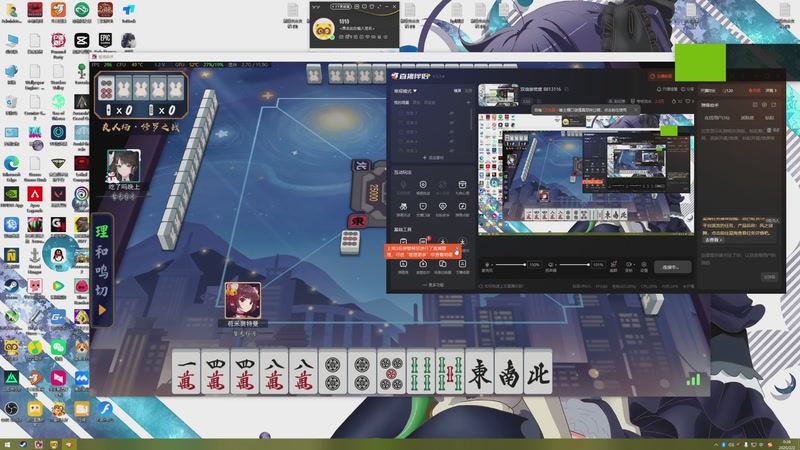Launch WeChat from the desktop

pyautogui.click(x=58, y=347)
